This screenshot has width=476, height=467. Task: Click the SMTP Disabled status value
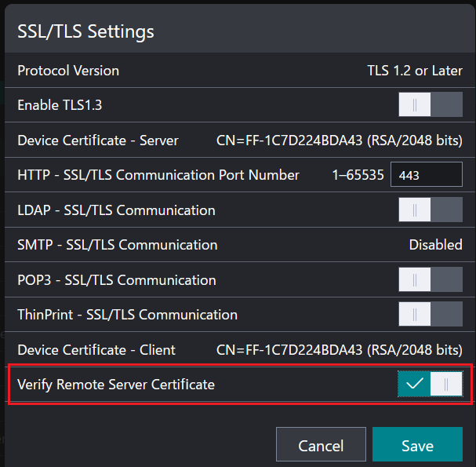[x=435, y=245]
